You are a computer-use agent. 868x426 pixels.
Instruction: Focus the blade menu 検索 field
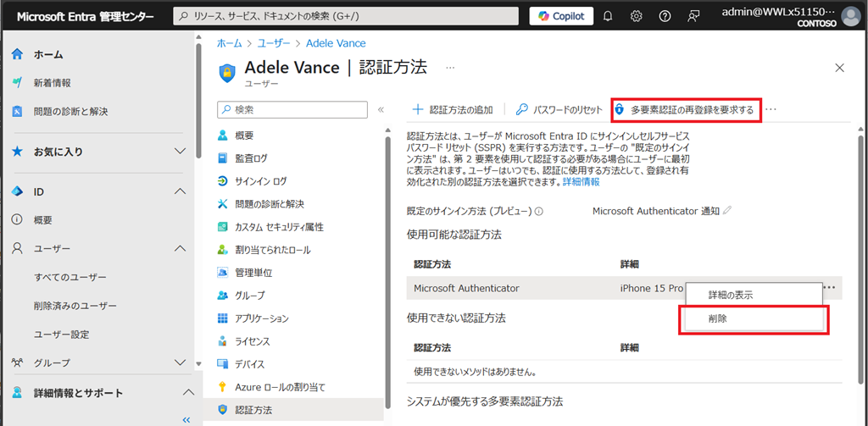(x=292, y=109)
